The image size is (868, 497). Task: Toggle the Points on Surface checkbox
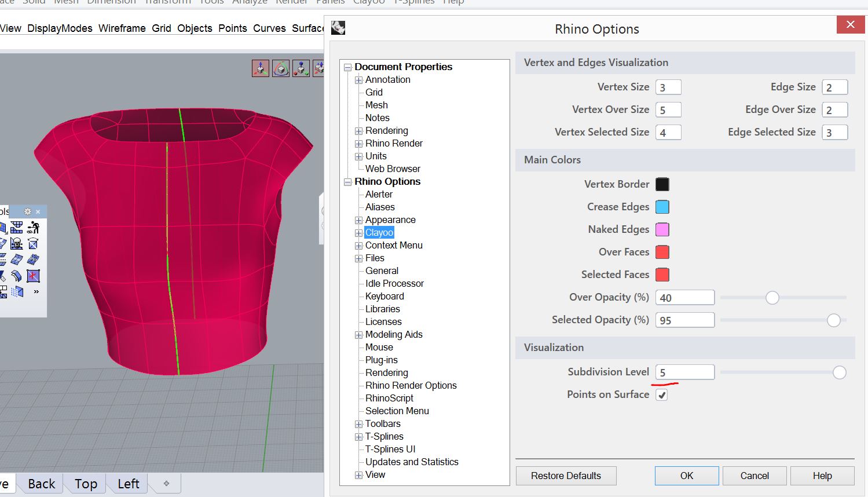662,395
